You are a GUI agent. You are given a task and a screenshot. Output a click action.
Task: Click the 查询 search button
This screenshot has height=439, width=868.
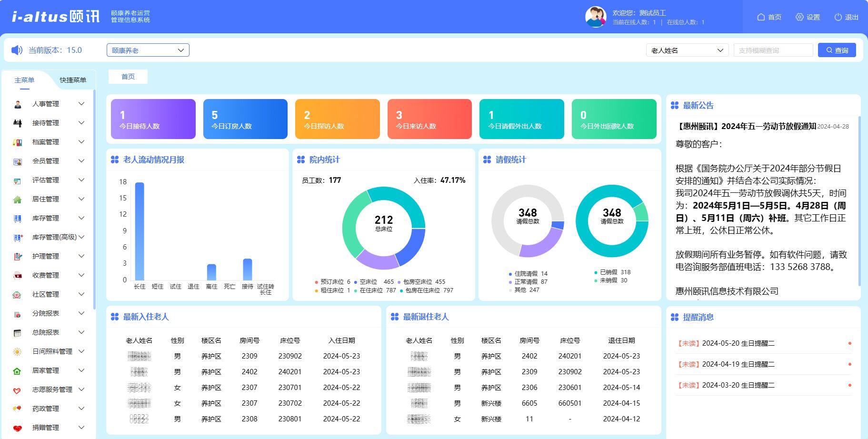[x=837, y=50]
